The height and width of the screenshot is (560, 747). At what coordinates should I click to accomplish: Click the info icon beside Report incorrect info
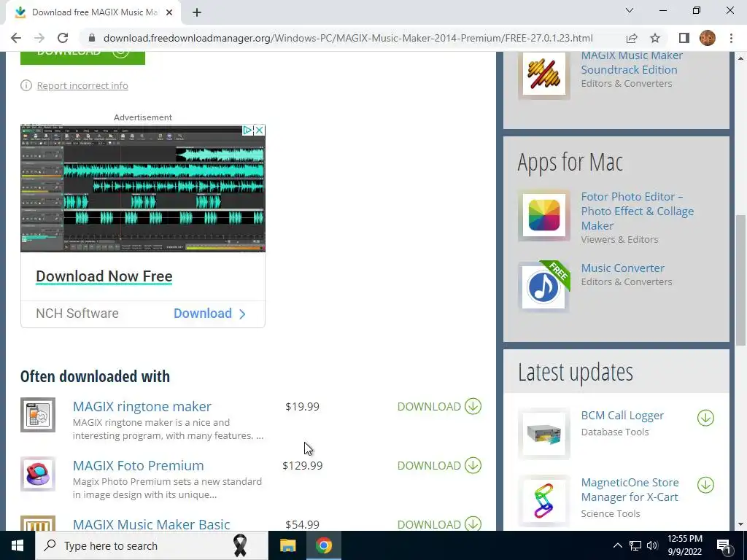26,86
